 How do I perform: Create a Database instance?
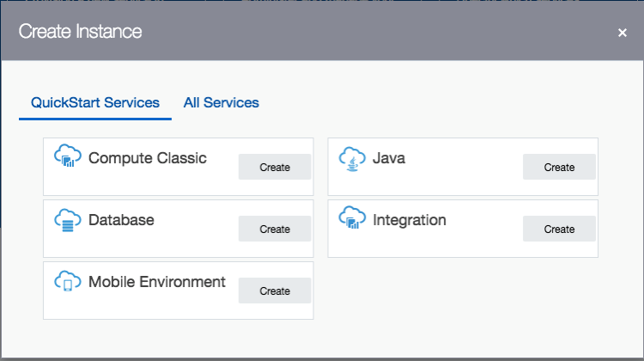coord(275,229)
